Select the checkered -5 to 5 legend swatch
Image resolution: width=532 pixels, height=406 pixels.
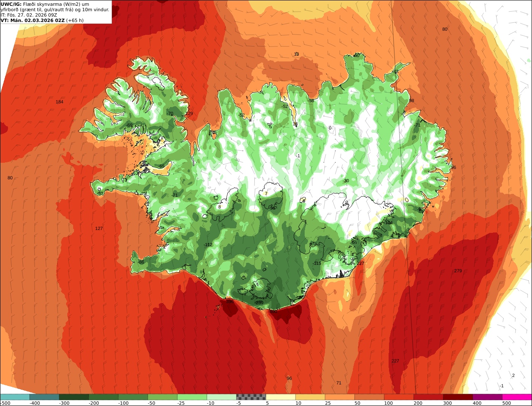251,397
